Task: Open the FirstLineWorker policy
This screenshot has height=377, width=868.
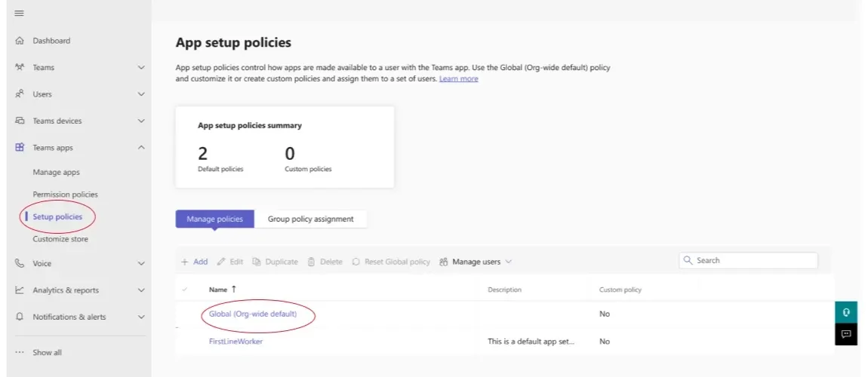Action: pyautogui.click(x=235, y=341)
